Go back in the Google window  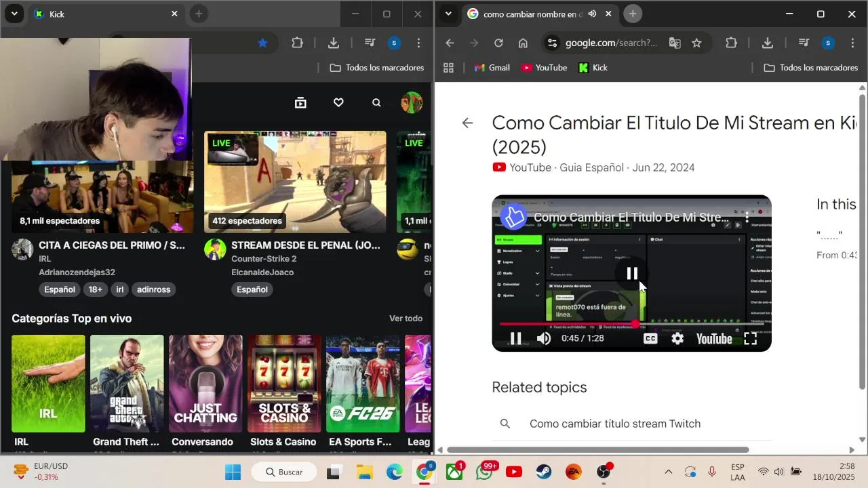pos(450,43)
